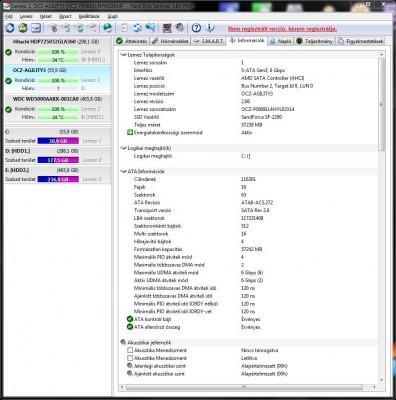Open the Fájl menu
This screenshot has height=400, width=396.
tap(9, 16)
